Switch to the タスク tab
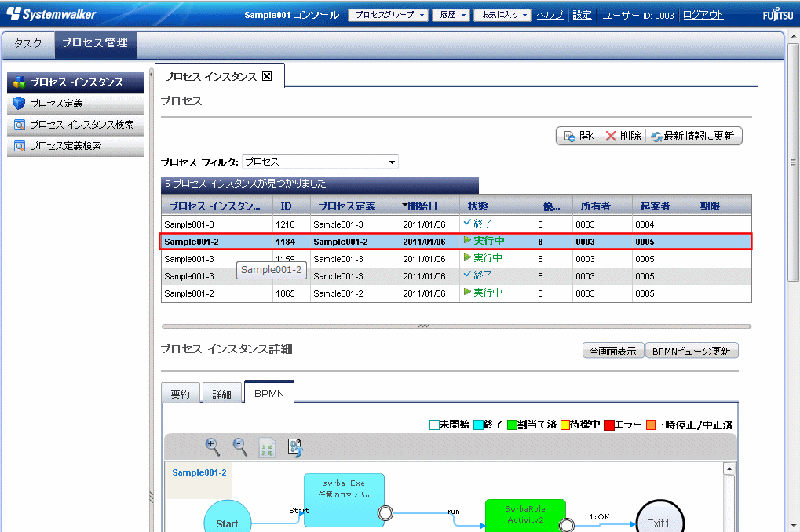 pyautogui.click(x=28, y=44)
